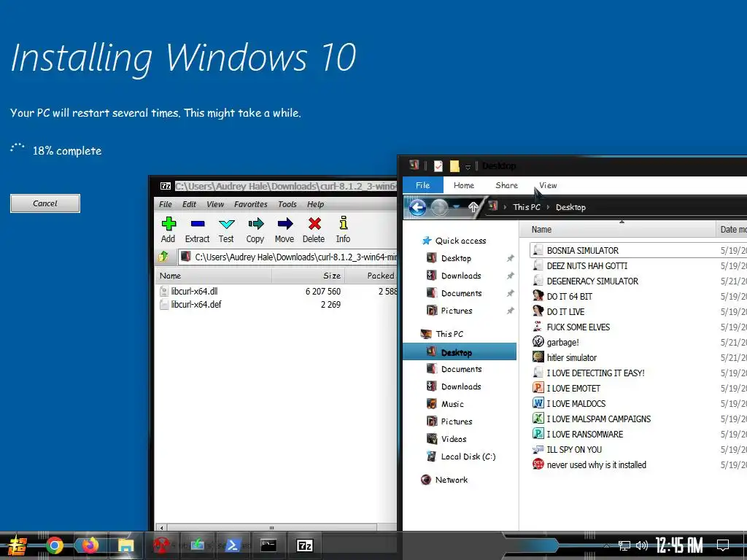Launch Google Chrome from taskbar

click(x=55, y=545)
